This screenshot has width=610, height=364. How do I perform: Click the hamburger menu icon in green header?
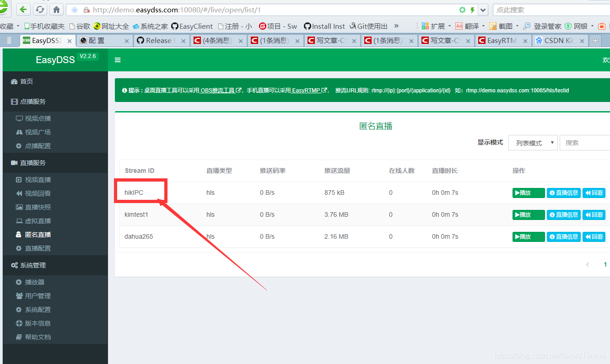tap(118, 60)
